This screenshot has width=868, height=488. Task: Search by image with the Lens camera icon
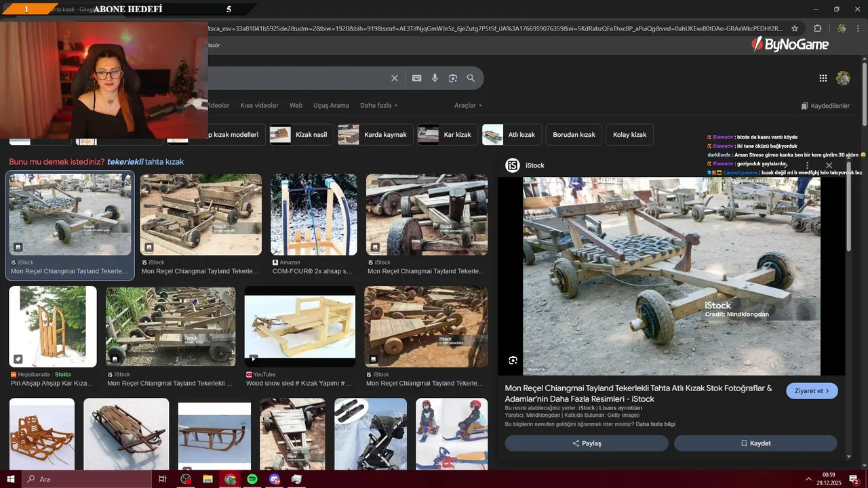(x=453, y=78)
